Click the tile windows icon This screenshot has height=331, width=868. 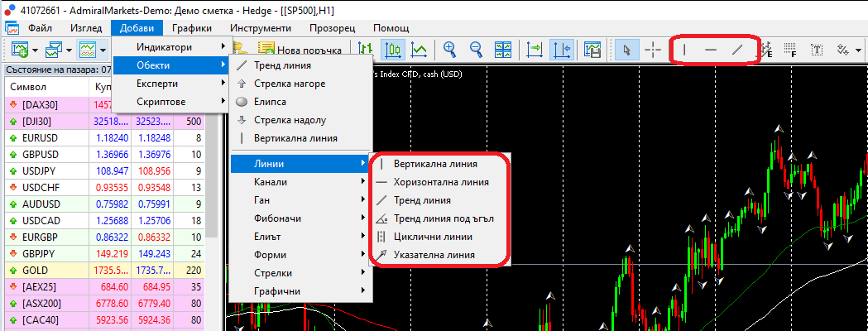[503, 50]
